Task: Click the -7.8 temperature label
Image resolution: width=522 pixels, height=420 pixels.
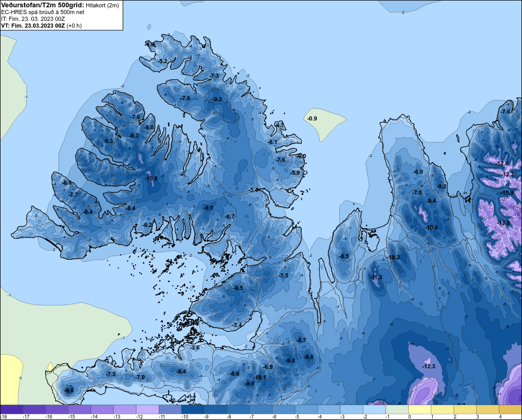Action: 417,193
